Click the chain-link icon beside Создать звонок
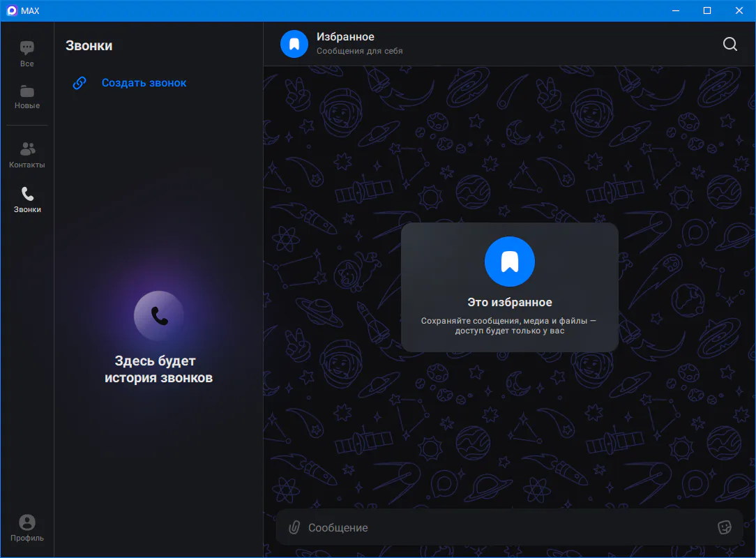Viewport: 756px width, 558px height. coord(80,83)
